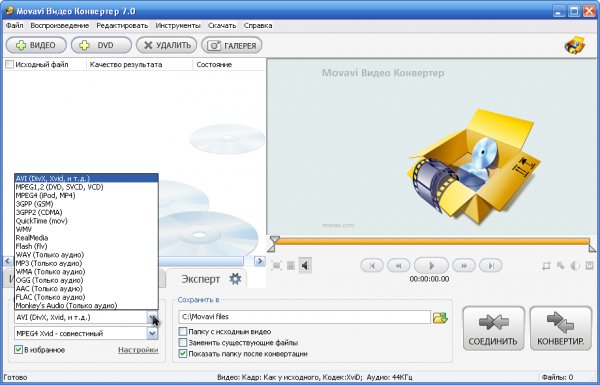600x385 pixels.
Task: Click the rotate arrow icon right of playback
Action: 561,266
